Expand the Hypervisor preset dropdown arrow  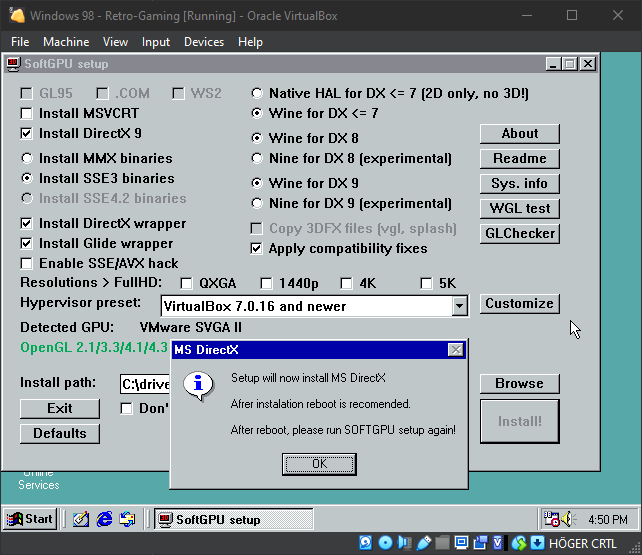click(459, 306)
